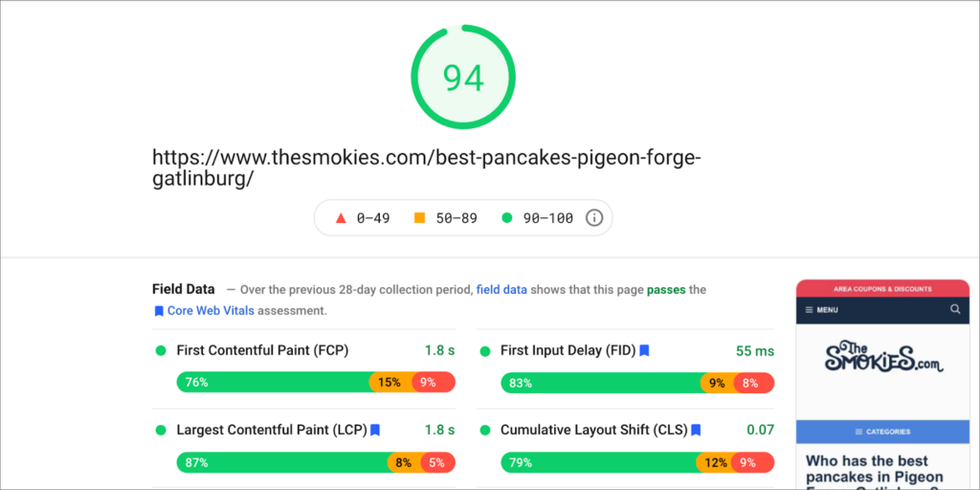Open the CATEGORIES bar in the preview
Screen dimensions: 980x490
click(x=882, y=432)
